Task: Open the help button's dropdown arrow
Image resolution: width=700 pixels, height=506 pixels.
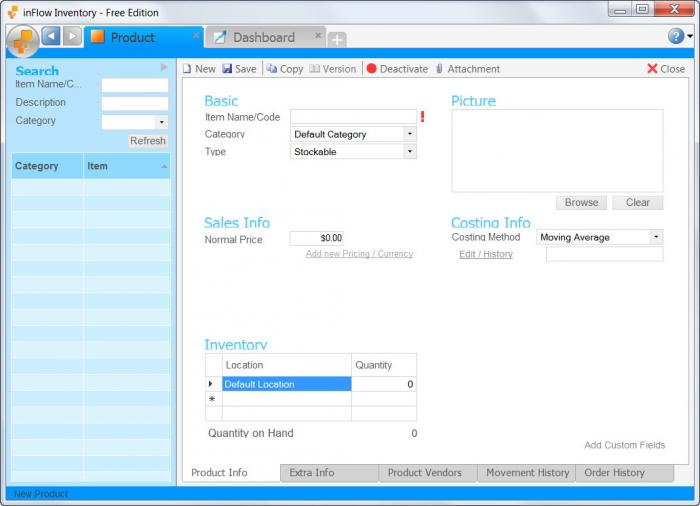Action: coord(690,36)
